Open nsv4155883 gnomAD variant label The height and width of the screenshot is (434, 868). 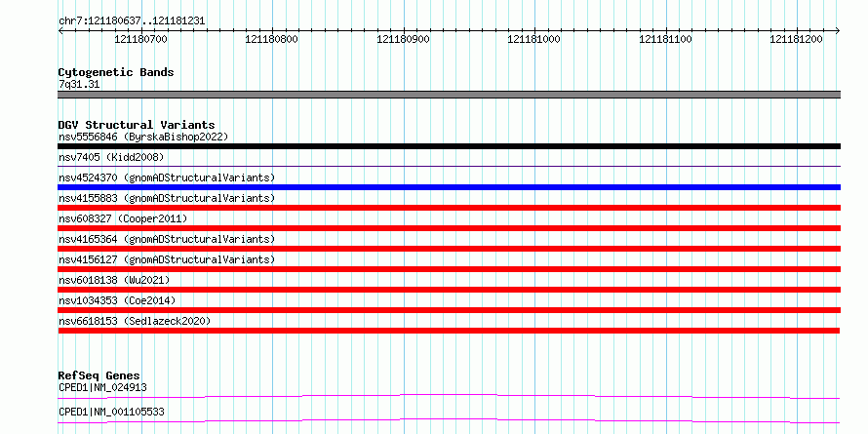point(167,198)
